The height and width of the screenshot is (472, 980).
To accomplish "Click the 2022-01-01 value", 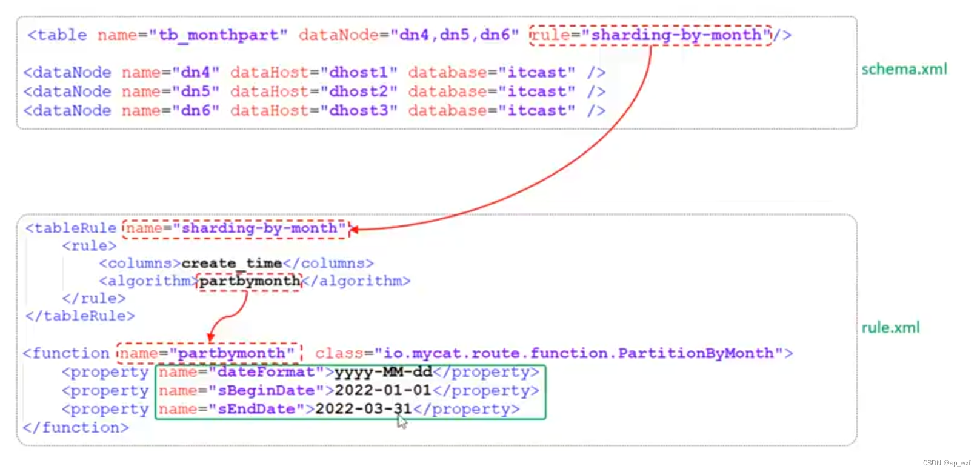I will point(384,391).
